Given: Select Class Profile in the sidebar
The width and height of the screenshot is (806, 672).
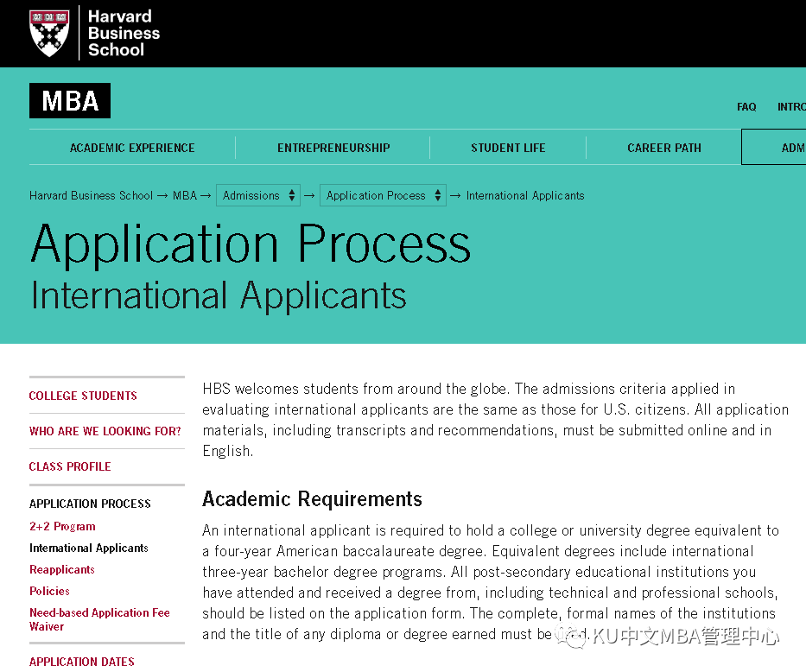Looking at the screenshot, I should [70, 466].
